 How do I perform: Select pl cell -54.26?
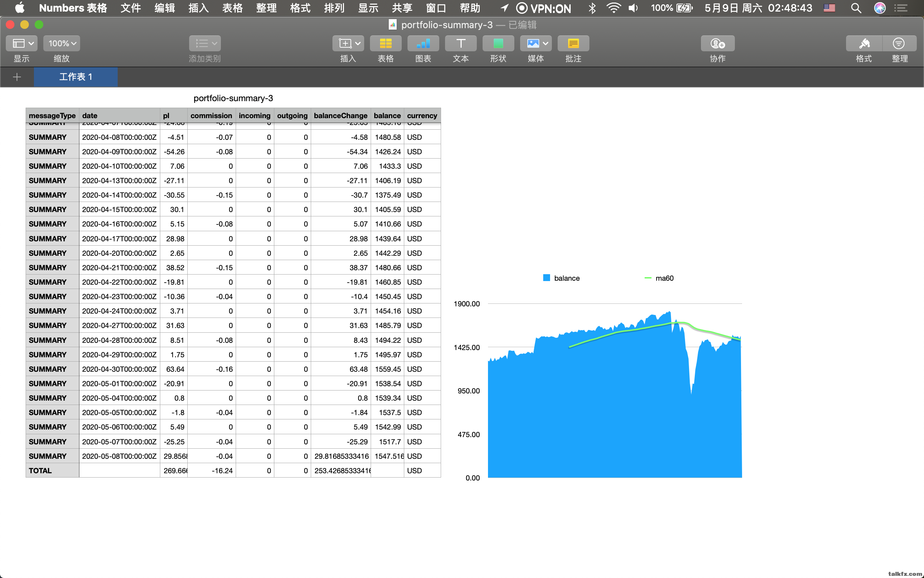(x=174, y=152)
